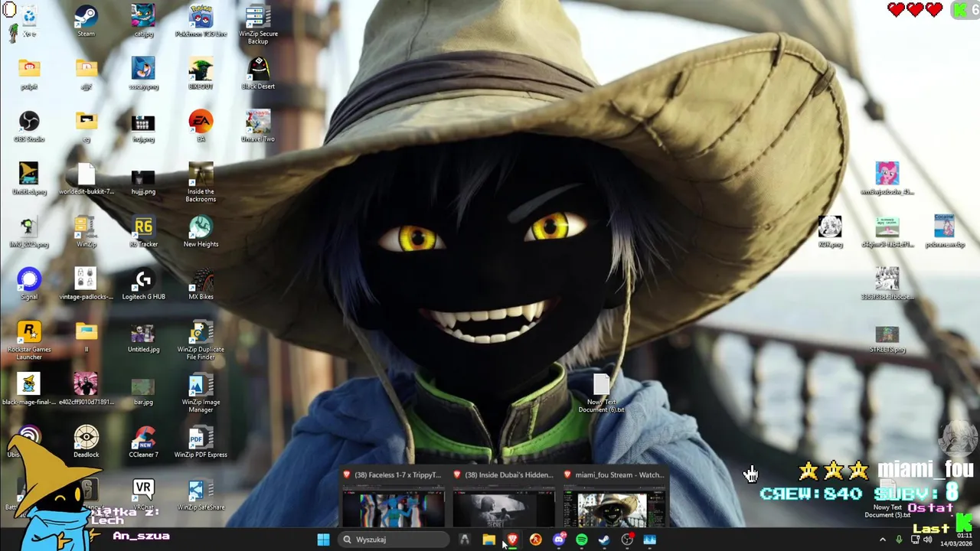Select WinZip Duplicate File Finder shortcut

click(201, 341)
